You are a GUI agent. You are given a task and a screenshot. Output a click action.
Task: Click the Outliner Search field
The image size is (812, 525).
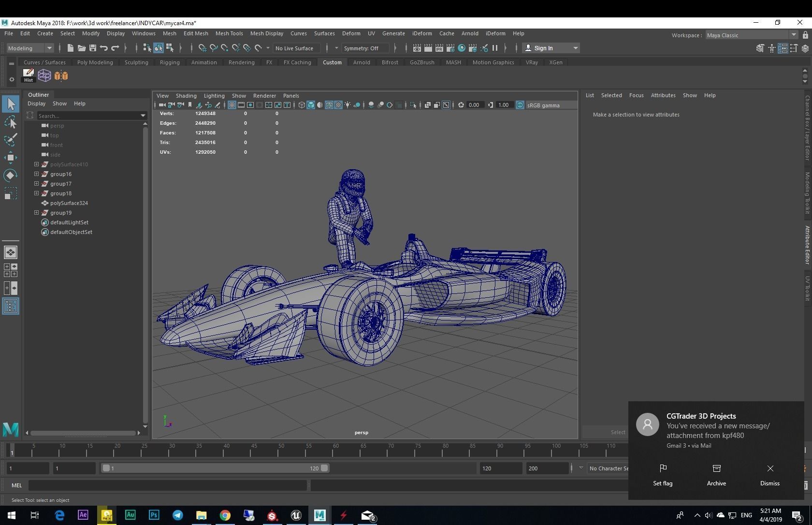(91, 116)
